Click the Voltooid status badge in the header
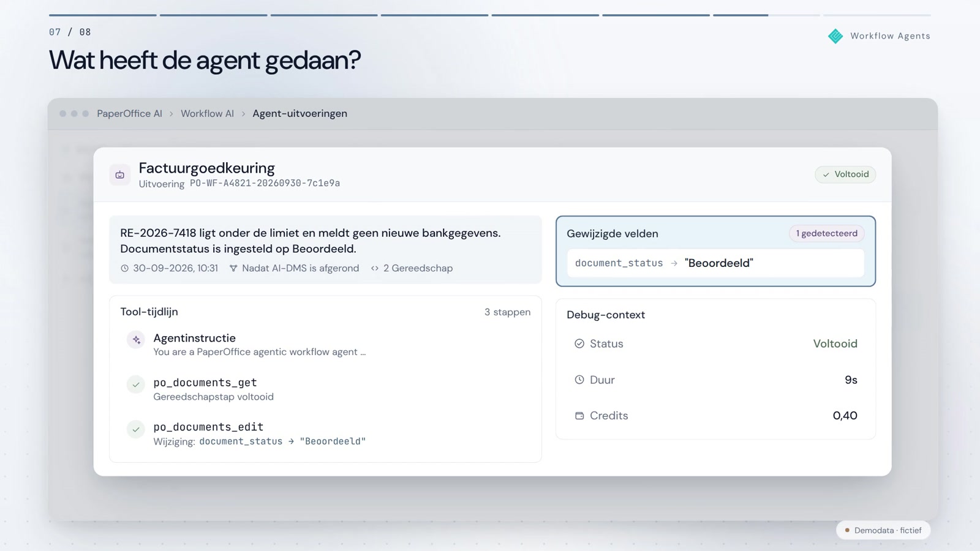Screen dimensions: 980x551 tap(845, 174)
